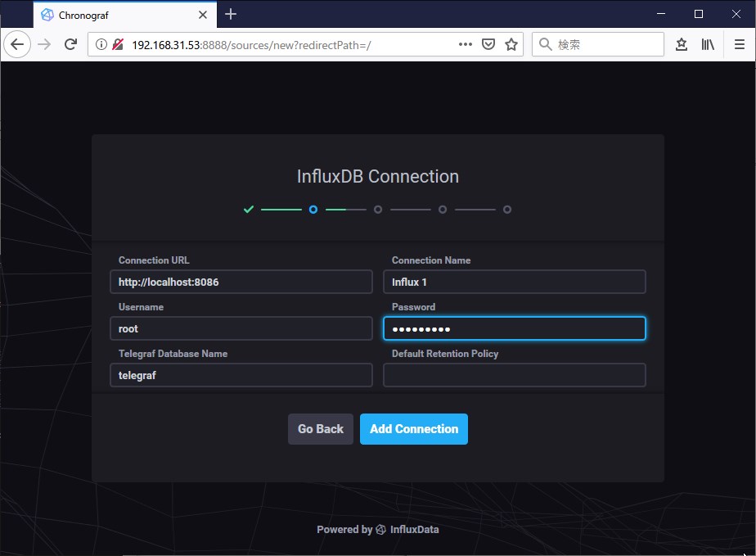The width and height of the screenshot is (756, 556).
Task: Open page actions three-dot menu
Action: tap(466, 44)
